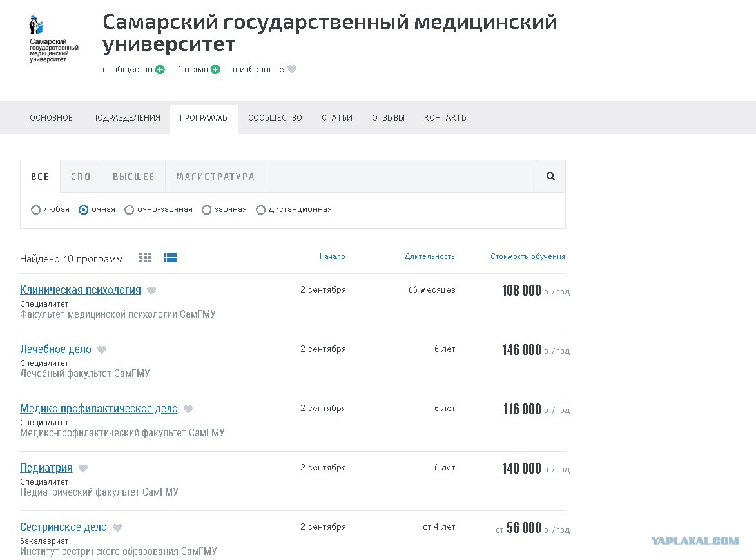The height and width of the screenshot is (560, 756).
Task: Click the heart icon next to в избранное
Action: pos(292,69)
